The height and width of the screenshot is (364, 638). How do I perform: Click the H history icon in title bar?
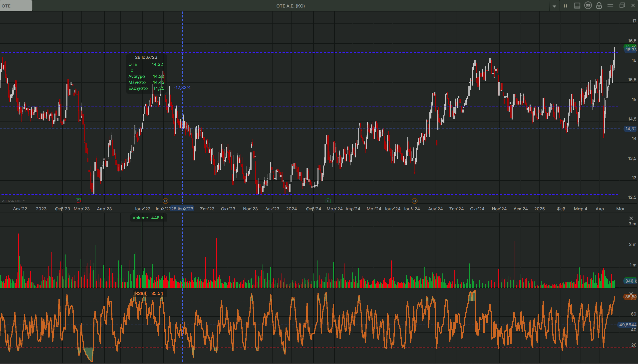(565, 6)
